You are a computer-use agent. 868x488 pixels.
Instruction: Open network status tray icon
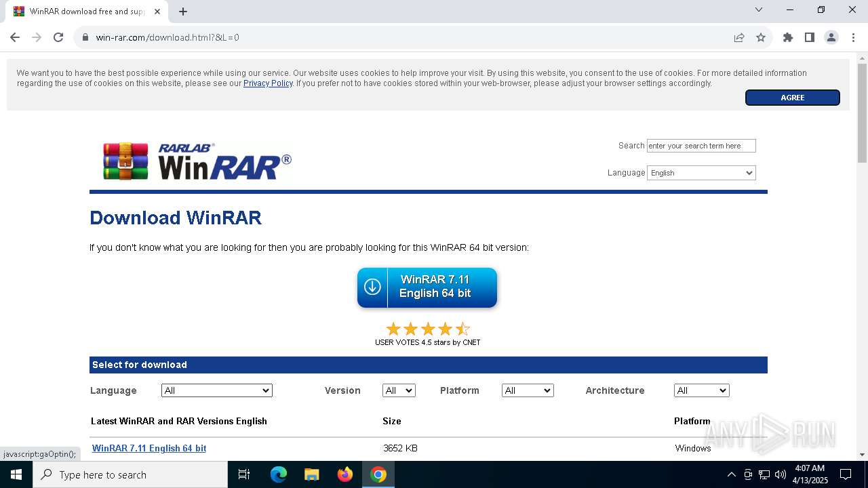(x=764, y=474)
